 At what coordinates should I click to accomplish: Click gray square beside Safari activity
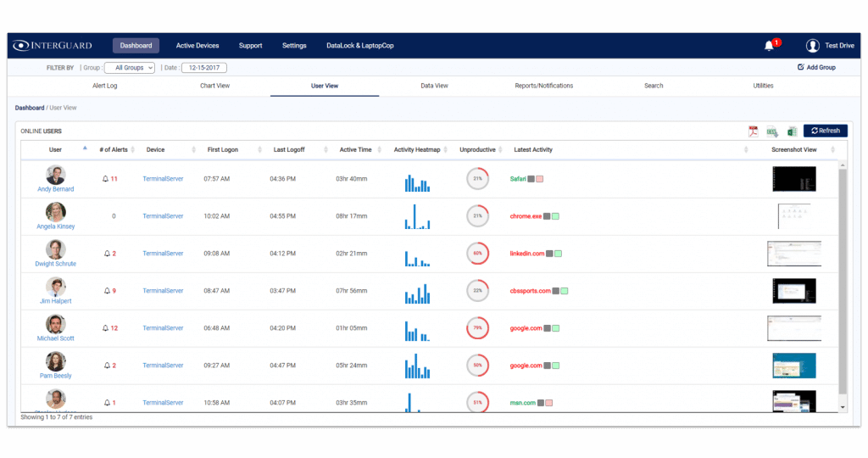pyautogui.click(x=531, y=179)
